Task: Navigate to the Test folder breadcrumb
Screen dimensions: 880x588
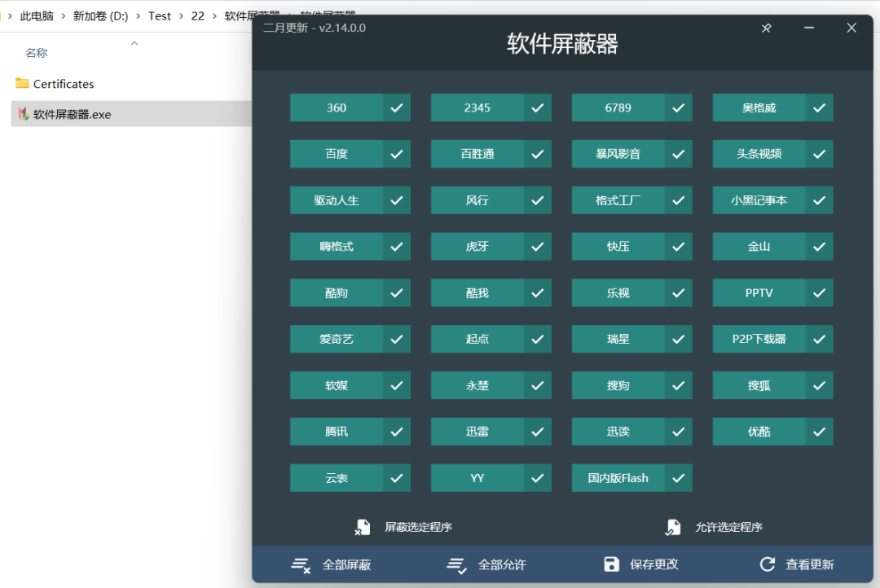Action: pyautogui.click(x=160, y=15)
